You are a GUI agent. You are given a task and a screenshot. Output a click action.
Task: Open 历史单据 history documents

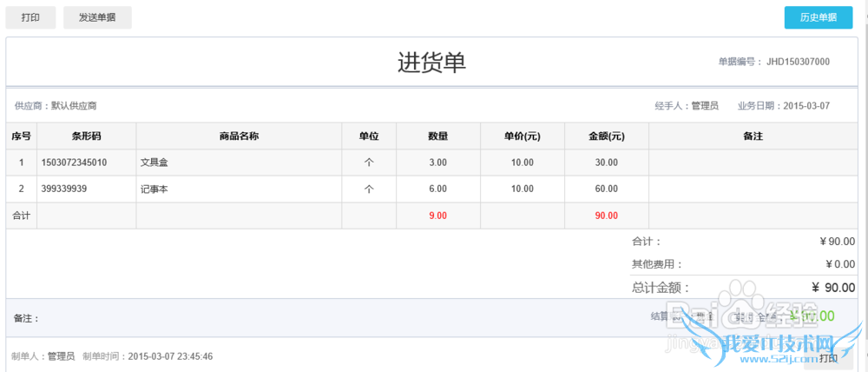click(x=818, y=17)
